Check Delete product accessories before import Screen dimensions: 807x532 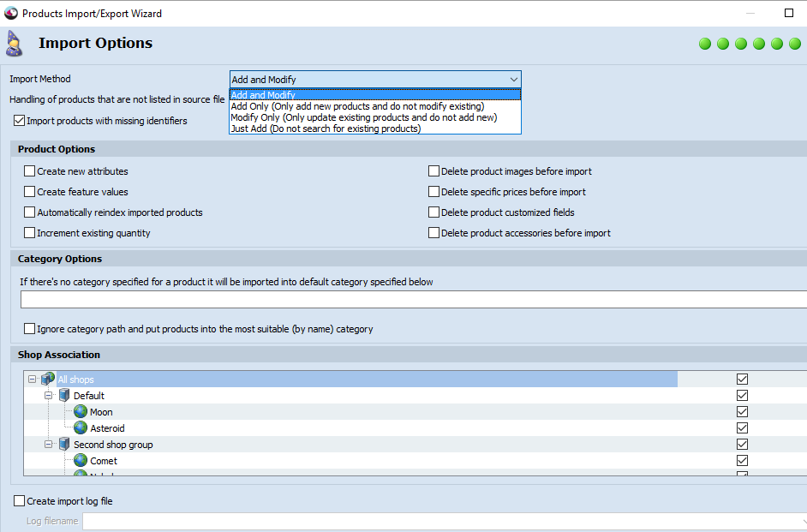click(433, 232)
